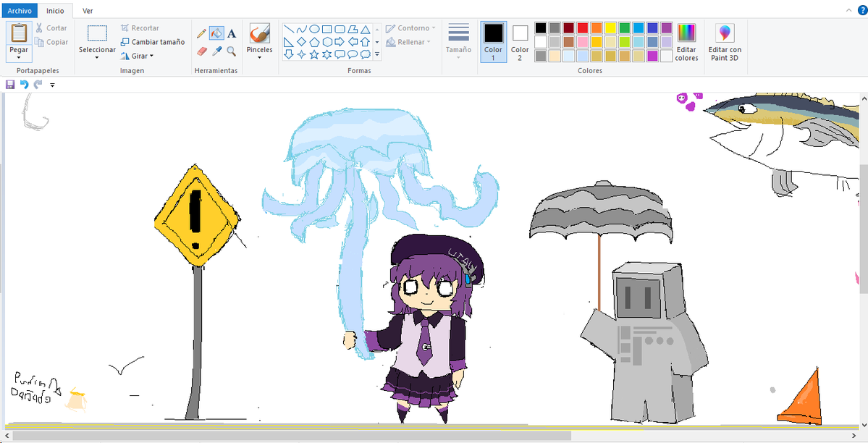This screenshot has width=868, height=443.
Task: Choose the Left arrow shape
Action: coord(353,41)
